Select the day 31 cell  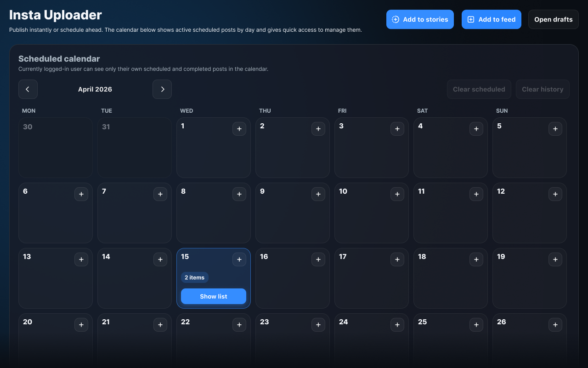coord(135,148)
